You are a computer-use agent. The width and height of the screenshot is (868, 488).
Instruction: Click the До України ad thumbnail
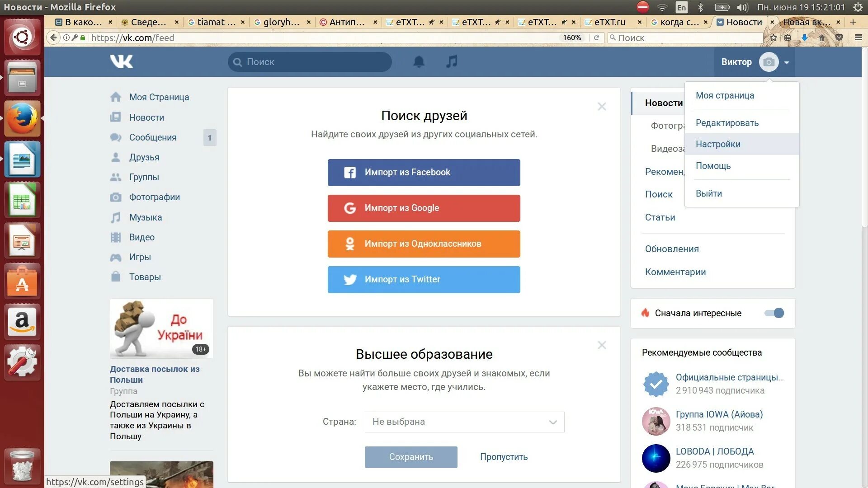[x=161, y=328]
